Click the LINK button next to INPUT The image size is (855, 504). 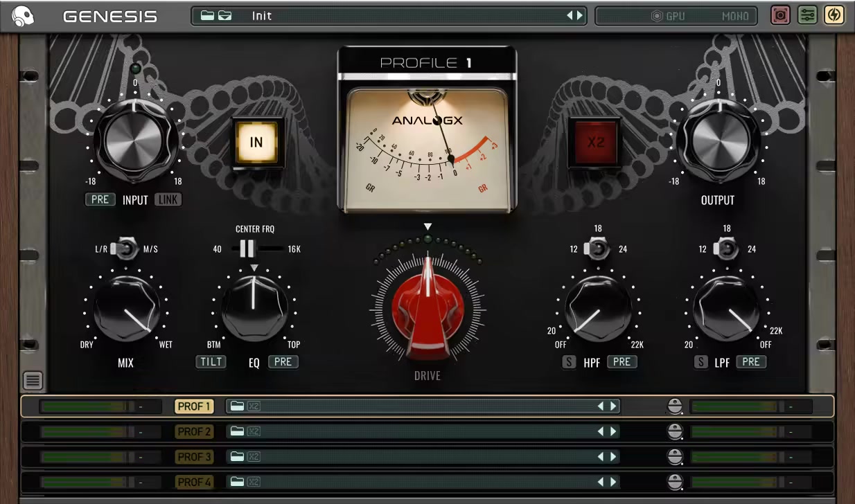click(x=167, y=199)
